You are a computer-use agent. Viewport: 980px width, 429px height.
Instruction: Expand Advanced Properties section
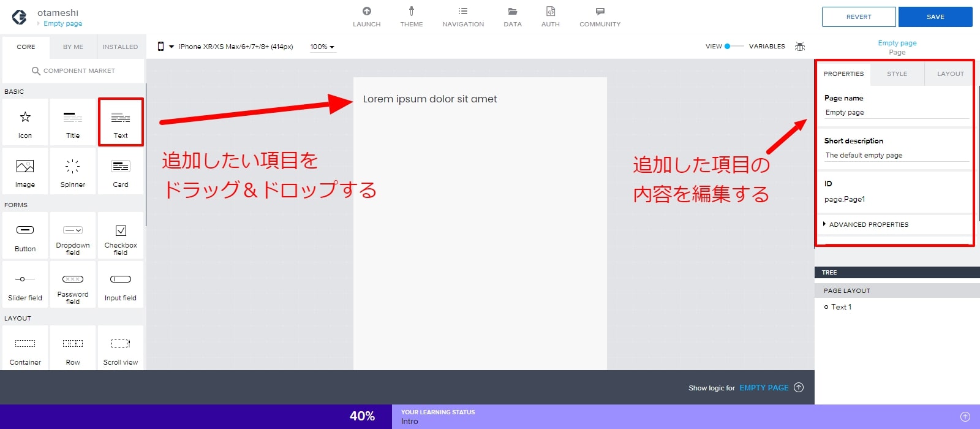pos(868,225)
